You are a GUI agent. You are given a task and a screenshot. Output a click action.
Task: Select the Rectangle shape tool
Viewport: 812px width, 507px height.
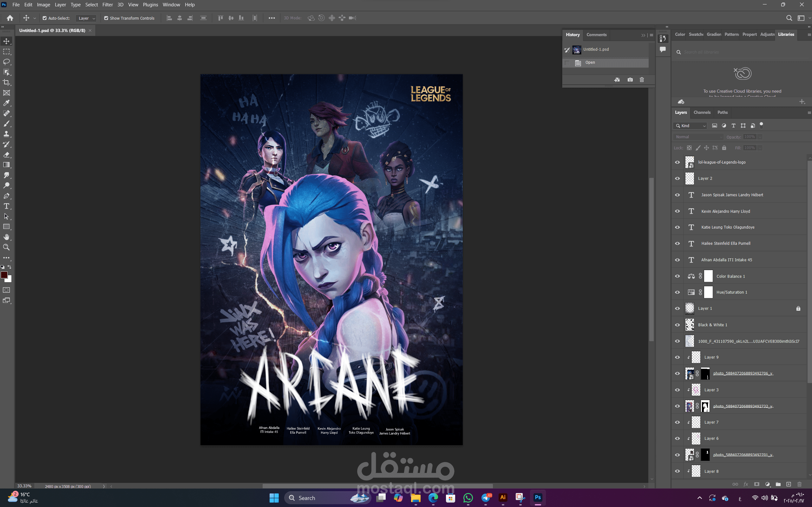click(6, 227)
